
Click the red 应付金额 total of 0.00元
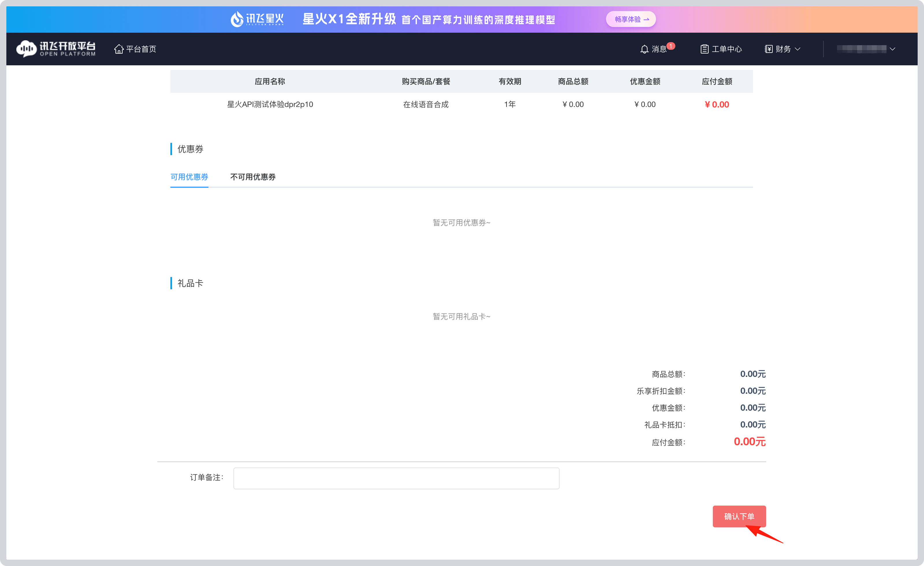point(749,442)
